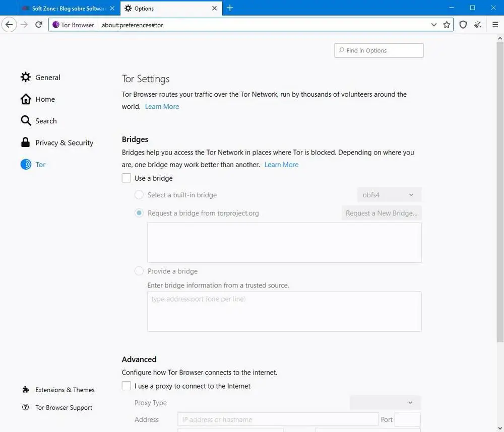504x432 pixels.
Task: Click the house icon next to Home
Action: [x=26, y=99]
